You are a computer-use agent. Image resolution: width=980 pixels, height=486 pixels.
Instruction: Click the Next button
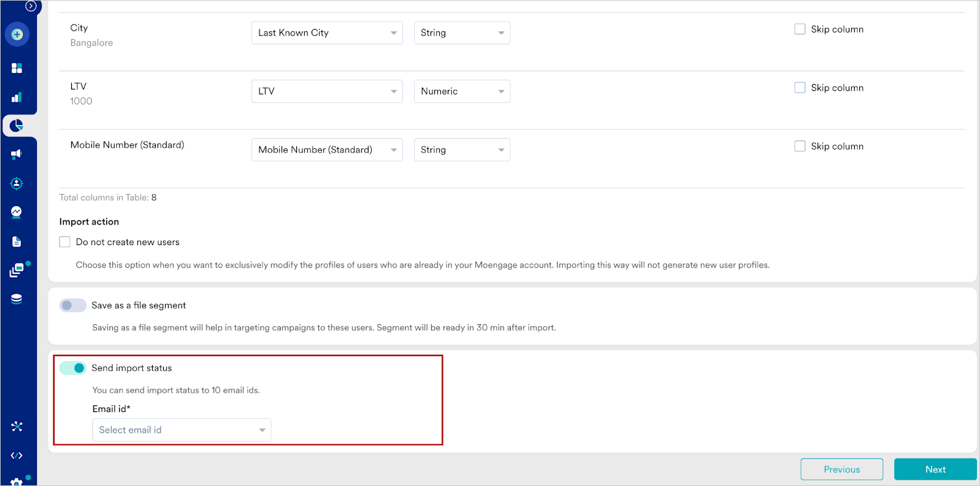point(935,469)
